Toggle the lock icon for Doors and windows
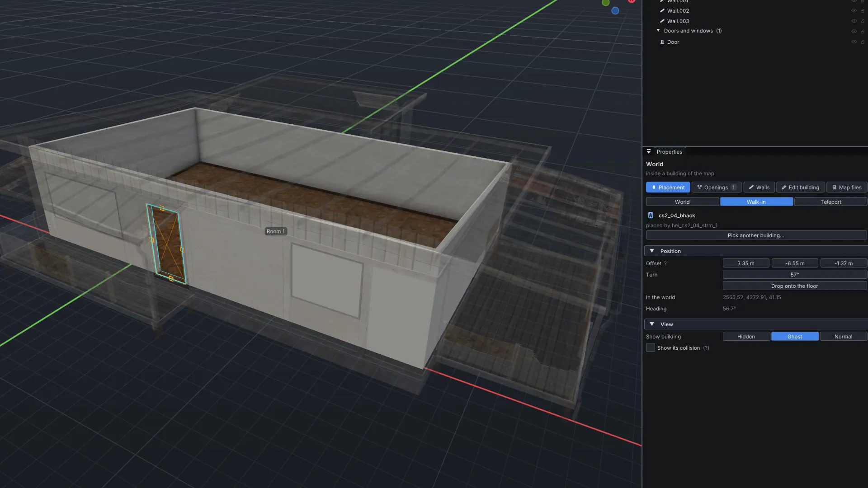Viewport: 868px width, 488px height. point(863,32)
